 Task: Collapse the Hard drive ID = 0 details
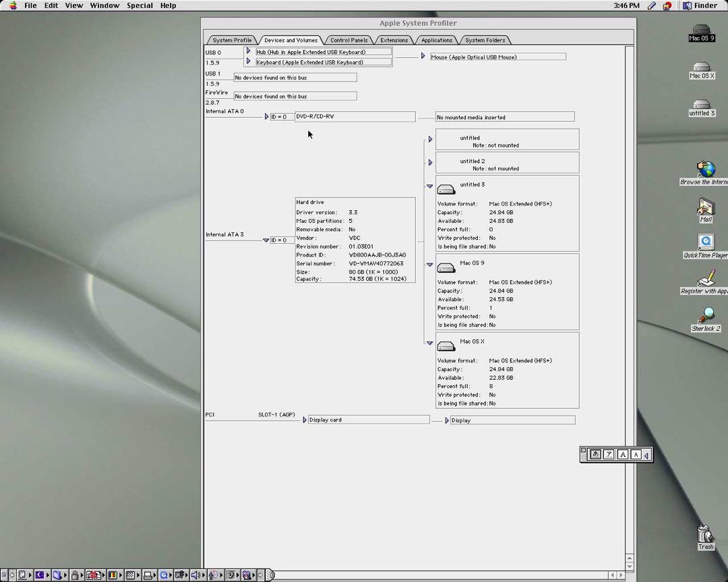click(266, 240)
